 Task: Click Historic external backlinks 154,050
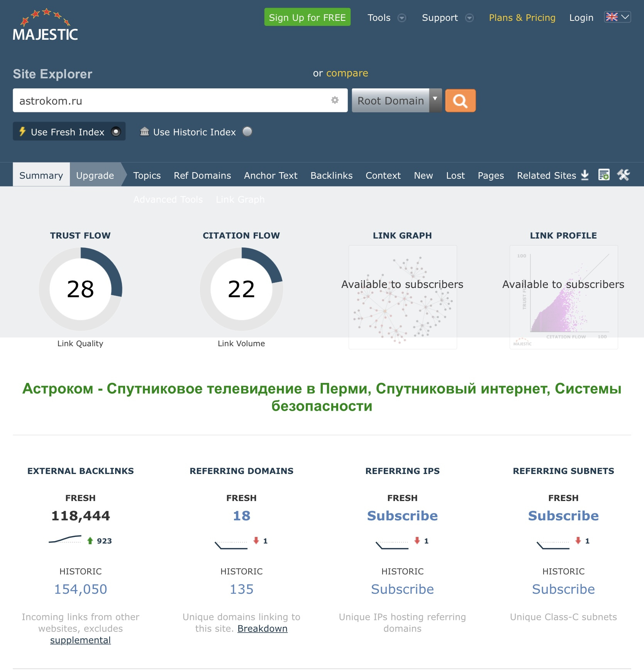point(81,589)
